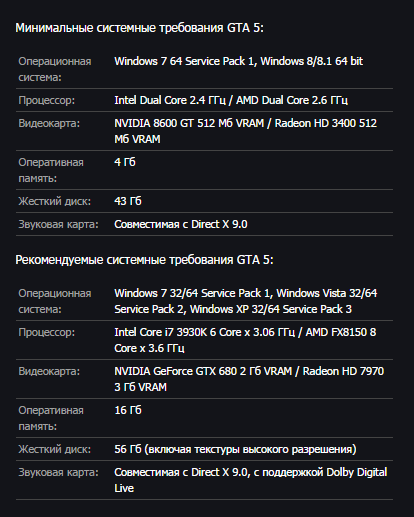This screenshot has height=517, width=414.
Task: Click minimum sound card Direct X 9.0 value
Action: pyautogui.click(x=181, y=224)
